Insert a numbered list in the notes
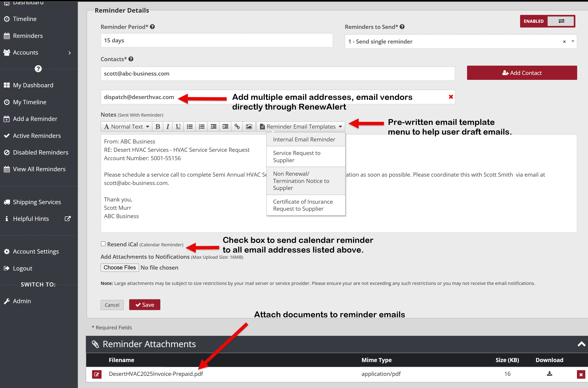The image size is (588, 388). [201, 127]
